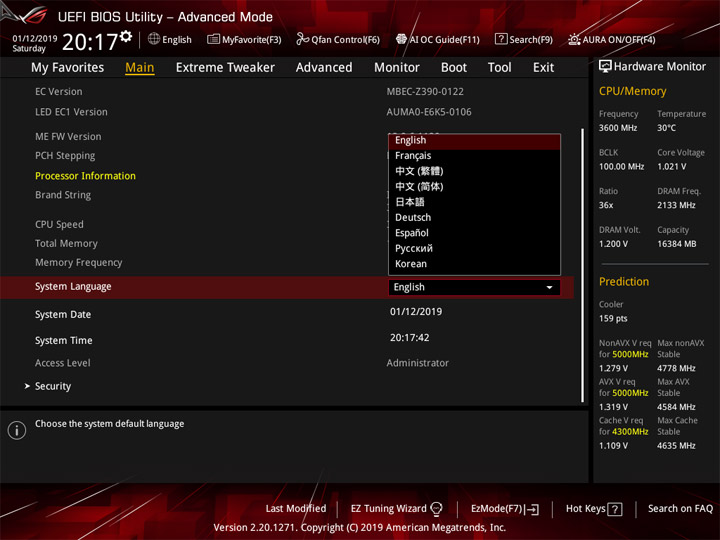Click Capacity value 16384 MB

(x=676, y=244)
